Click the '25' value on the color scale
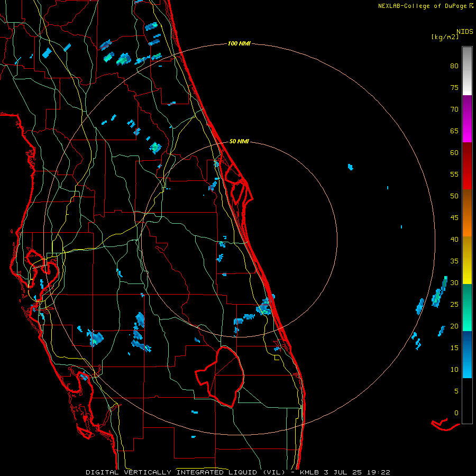 click(x=454, y=305)
